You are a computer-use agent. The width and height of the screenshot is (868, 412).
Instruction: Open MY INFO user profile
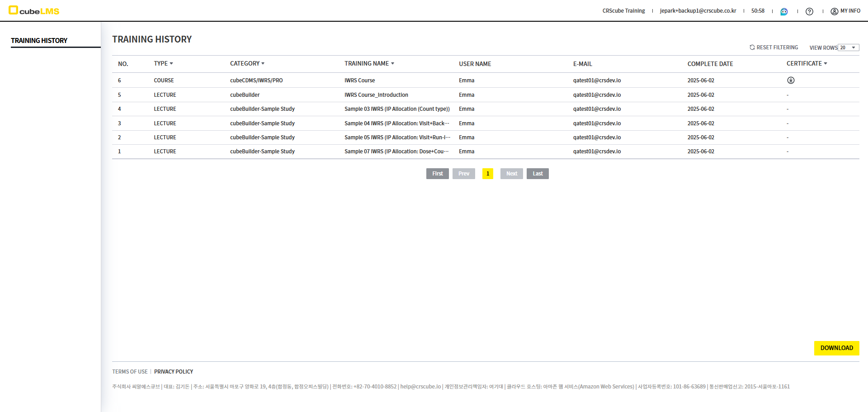pos(845,11)
